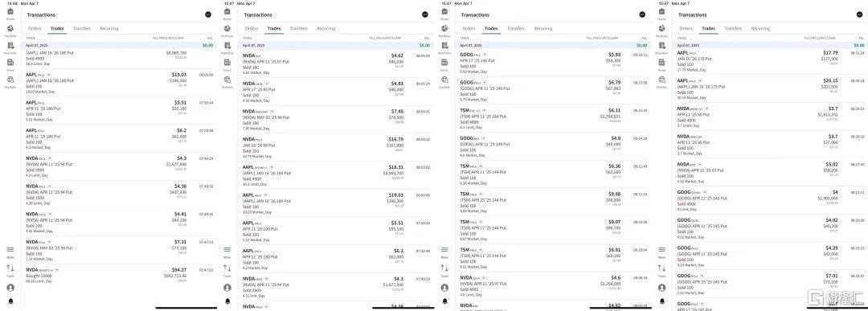868x311 pixels.
Task: Open Portfolio icon beside the TSM trades list
Action: coord(444,31)
